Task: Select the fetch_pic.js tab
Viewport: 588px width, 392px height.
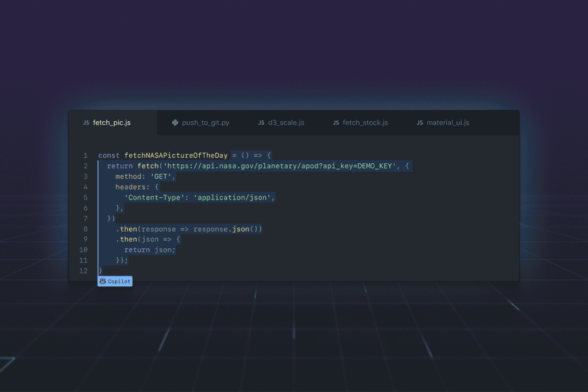Action: pyautogui.click(x=113, y=122)
